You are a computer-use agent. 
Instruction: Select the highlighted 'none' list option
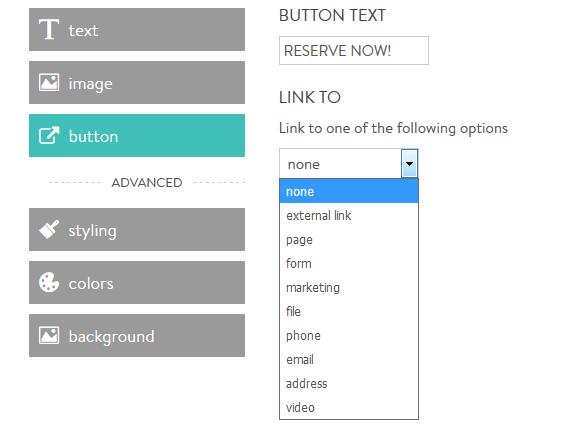[349, 191]
